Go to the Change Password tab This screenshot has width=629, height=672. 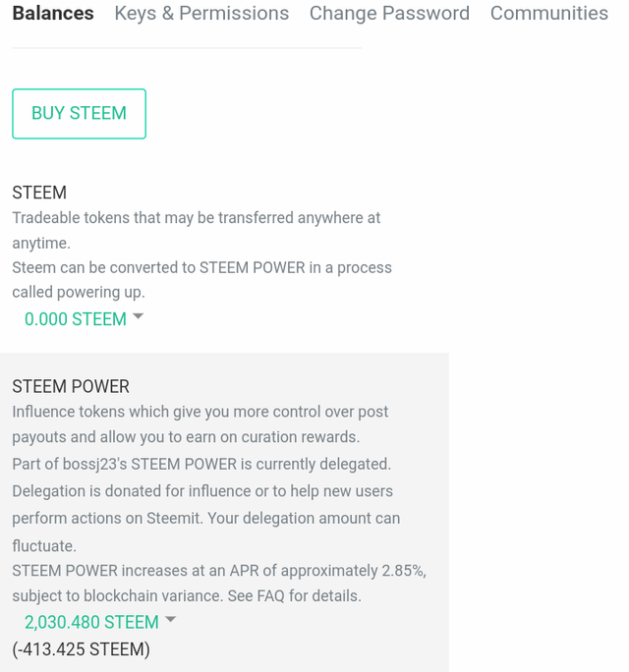[389, 14]
